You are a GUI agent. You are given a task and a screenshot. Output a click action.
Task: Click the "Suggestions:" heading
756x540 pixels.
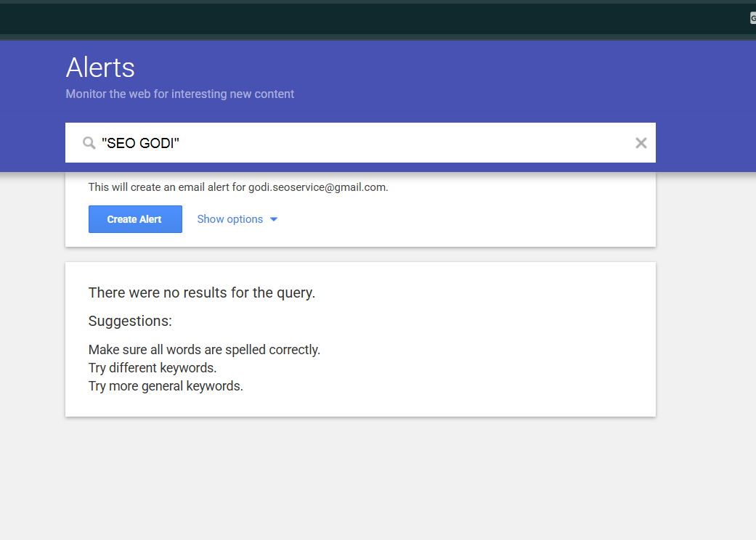[130, 321]
